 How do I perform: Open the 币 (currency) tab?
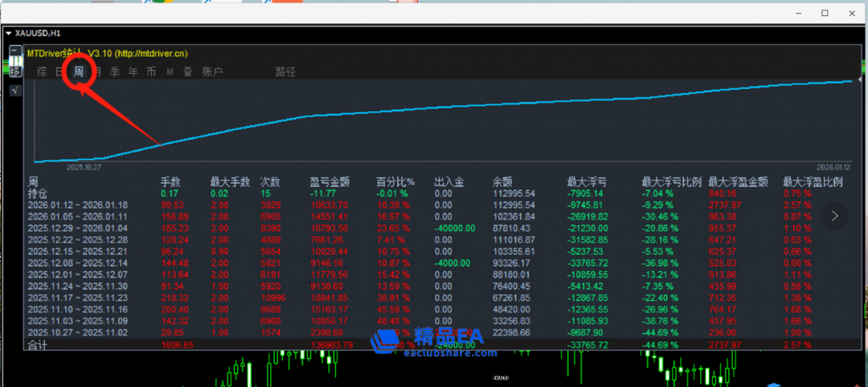(151, 72)
